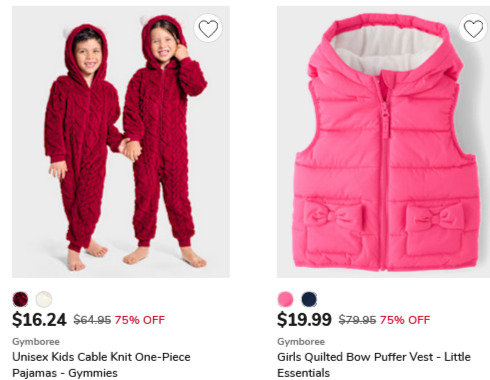This screenshot has width=490, height=380.
Task: Select the dark red pajamas color swatch
Action: point(20,299)
